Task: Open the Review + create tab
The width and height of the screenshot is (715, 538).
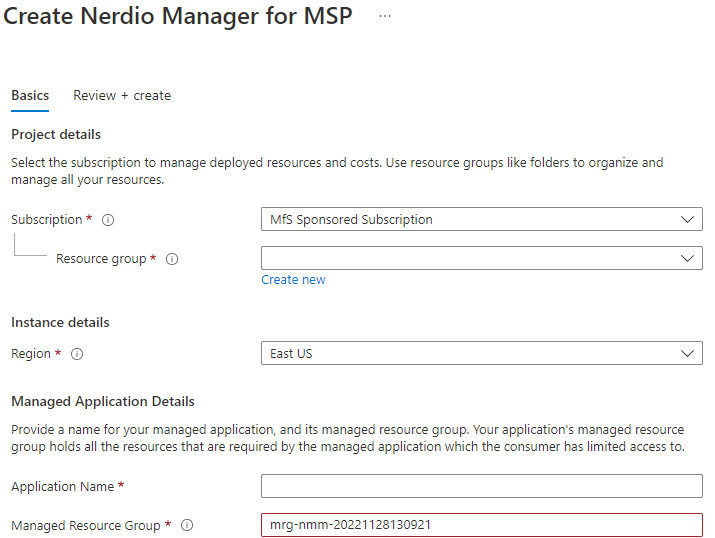Action: point(122,96)
